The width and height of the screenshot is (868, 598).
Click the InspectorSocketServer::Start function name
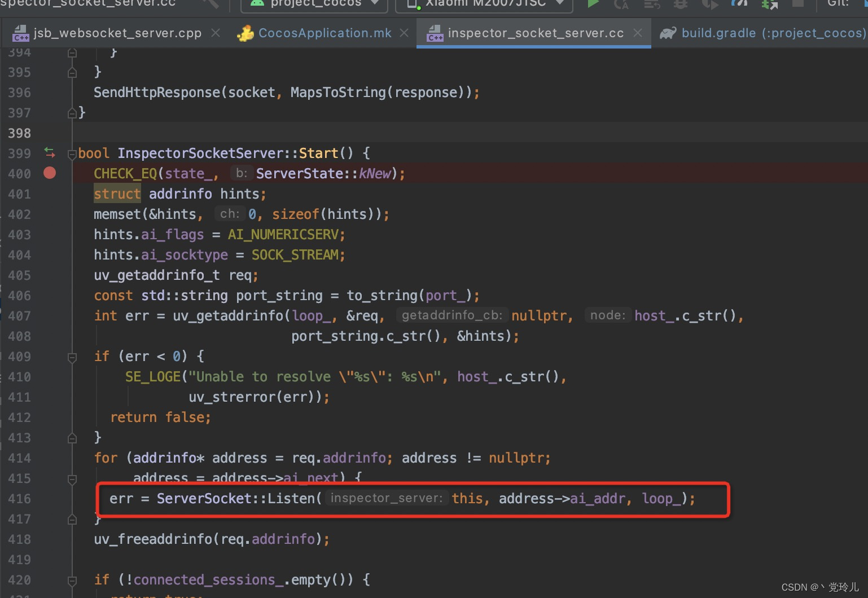228,153
